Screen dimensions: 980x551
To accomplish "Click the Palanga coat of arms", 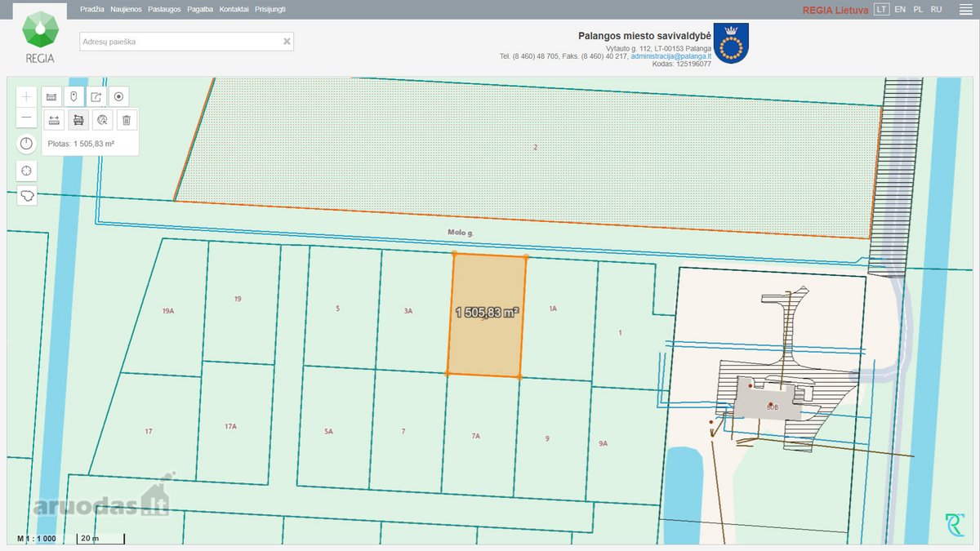I will (731, 42).
